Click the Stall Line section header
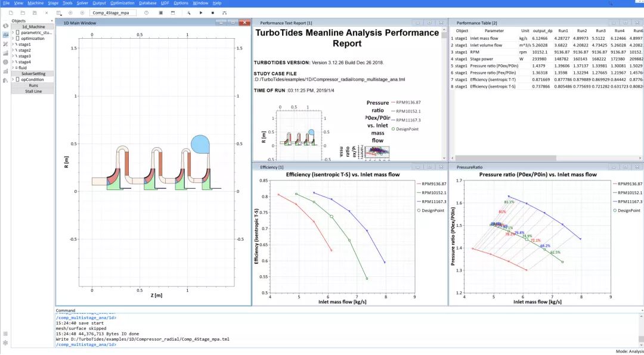 33,92
